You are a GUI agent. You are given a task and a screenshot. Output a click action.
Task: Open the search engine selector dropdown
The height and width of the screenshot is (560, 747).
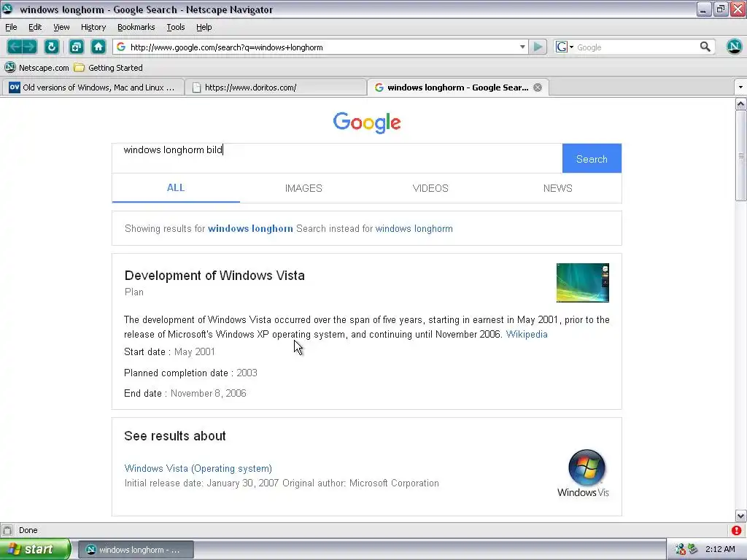coord(565,47)
